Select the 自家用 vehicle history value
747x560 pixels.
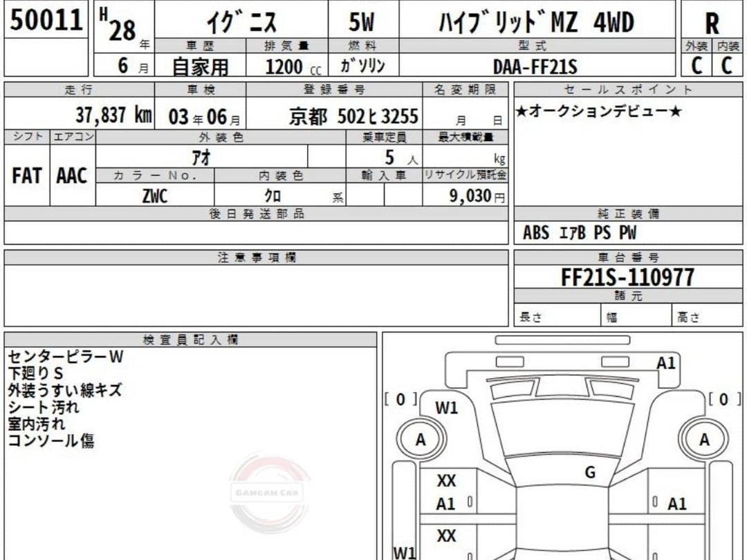200,66
